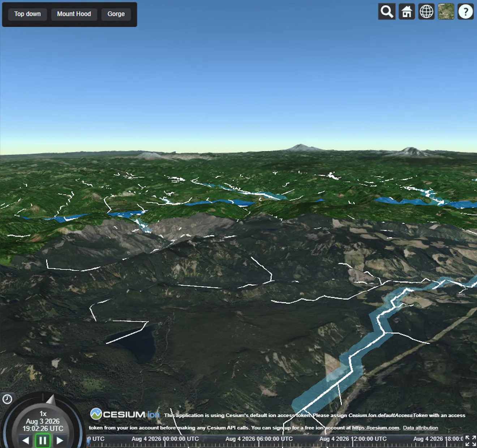Switch to the Top down view
The image size is (477, 448).
pyautogui.click(x=27, y=14)
